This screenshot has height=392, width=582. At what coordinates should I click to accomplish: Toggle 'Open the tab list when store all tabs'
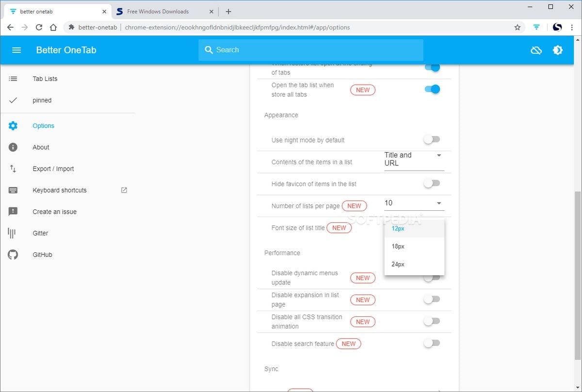432,89
